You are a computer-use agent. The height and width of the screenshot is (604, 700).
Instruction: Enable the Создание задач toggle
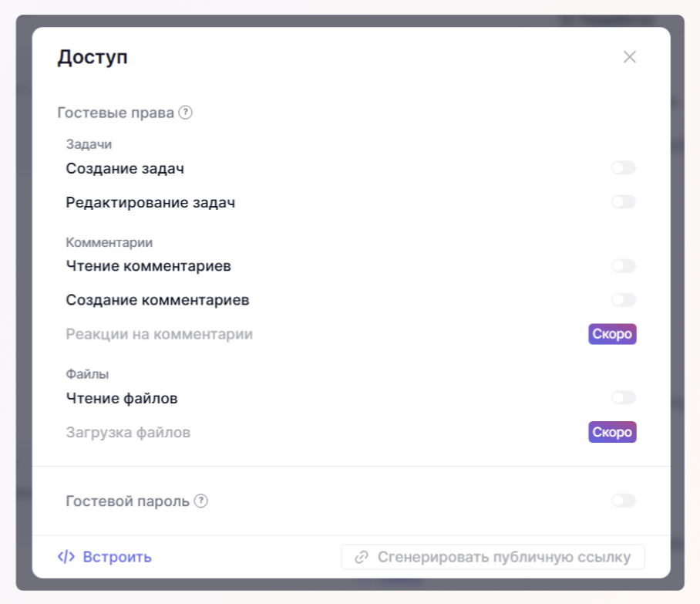624,168
